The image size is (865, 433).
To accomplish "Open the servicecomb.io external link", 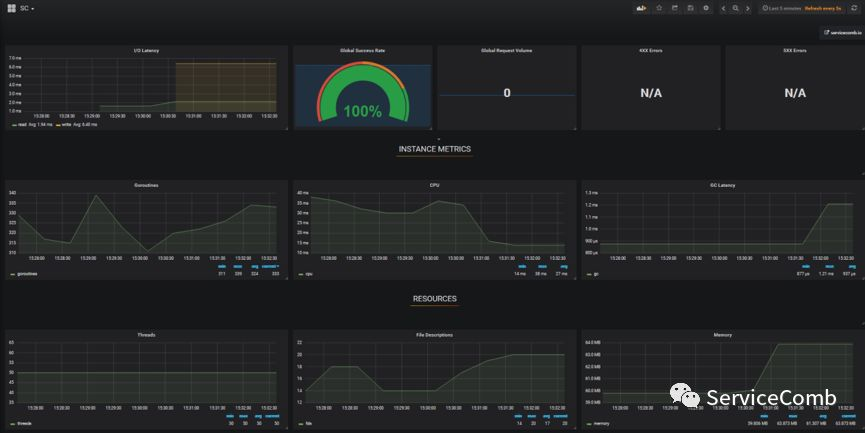I will tap(842, 33).
